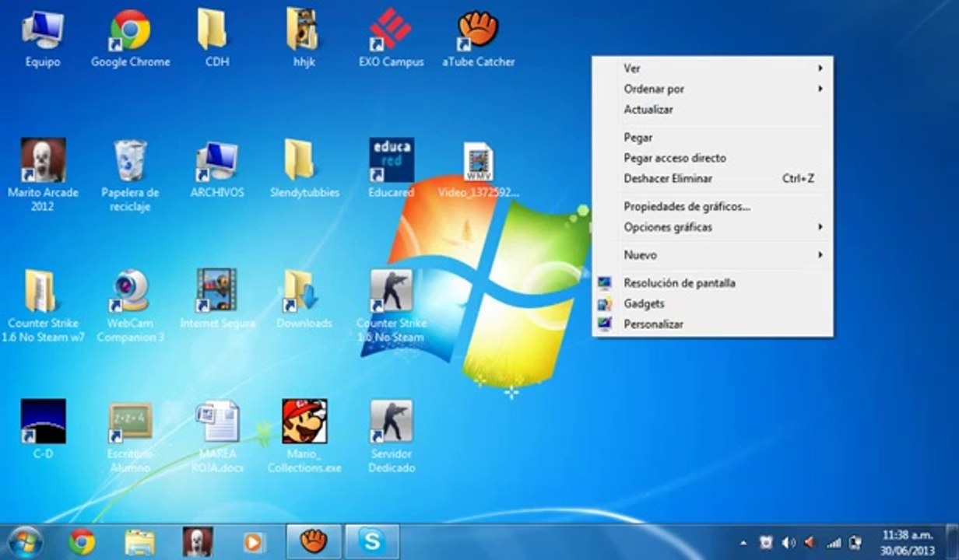Open Personalizar from the context menu

point(712,324)
